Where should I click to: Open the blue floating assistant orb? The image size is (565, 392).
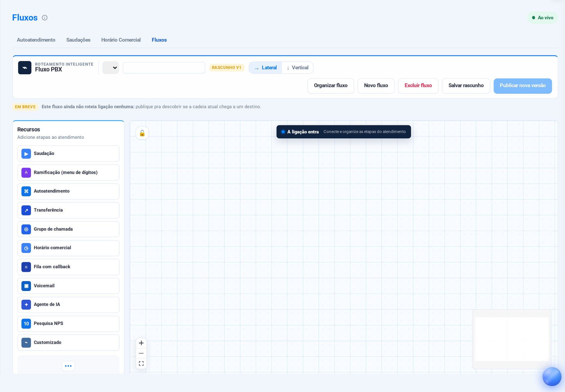click(552, 377)
